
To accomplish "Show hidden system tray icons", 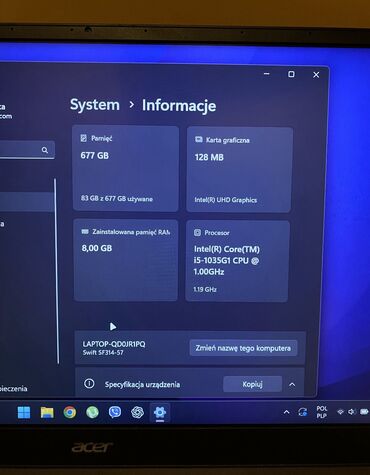I will (286, 412).
